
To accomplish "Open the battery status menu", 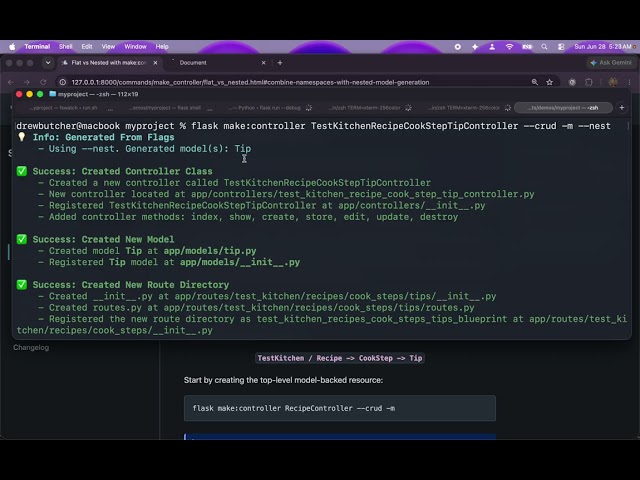I will tap(527, 47).
